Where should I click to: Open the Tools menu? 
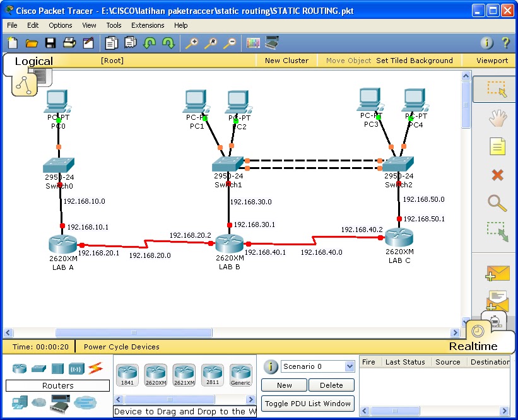click(x=114, y=25)
